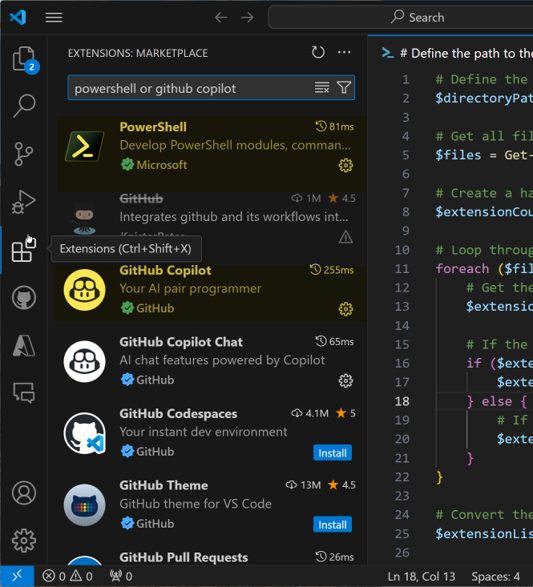Click the GitHub Codespaces logo thumbnail

85,433
